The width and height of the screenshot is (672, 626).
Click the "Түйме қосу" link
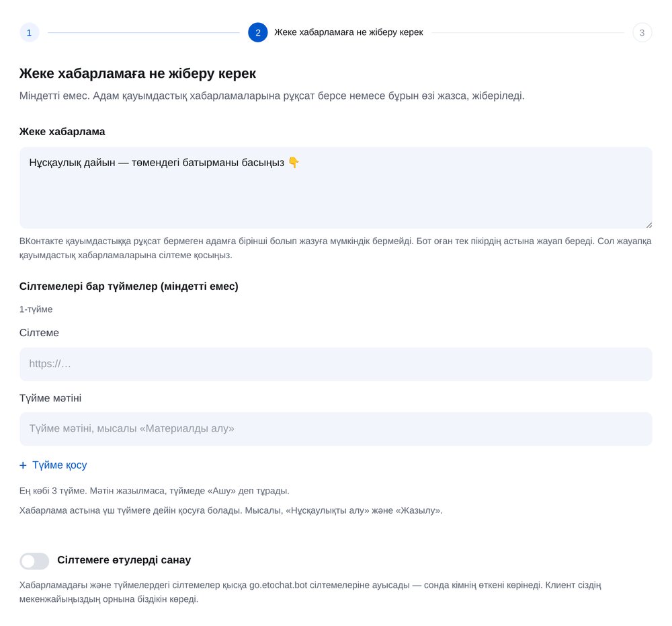[60, 465]
